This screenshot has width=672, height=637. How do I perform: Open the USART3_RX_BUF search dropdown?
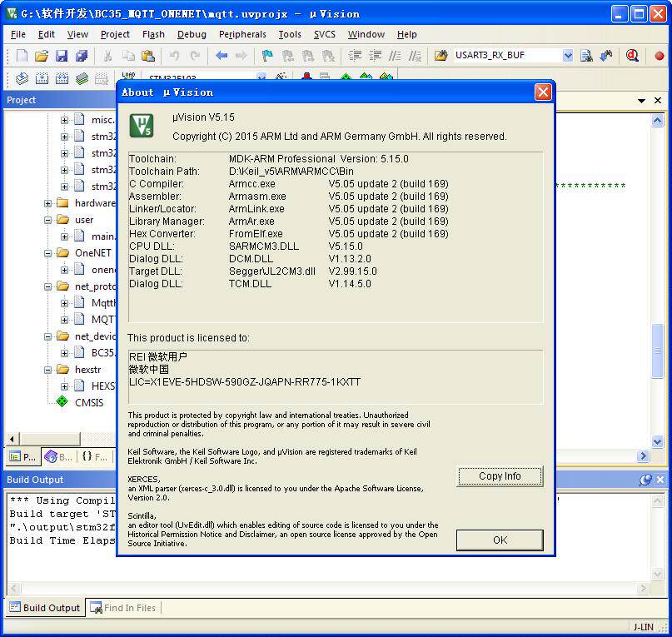point(568,56)
